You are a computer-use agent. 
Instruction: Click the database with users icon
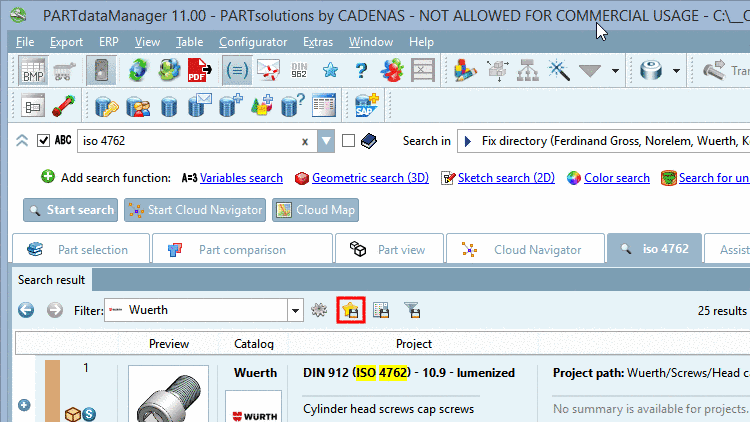[x=138, y=106]
